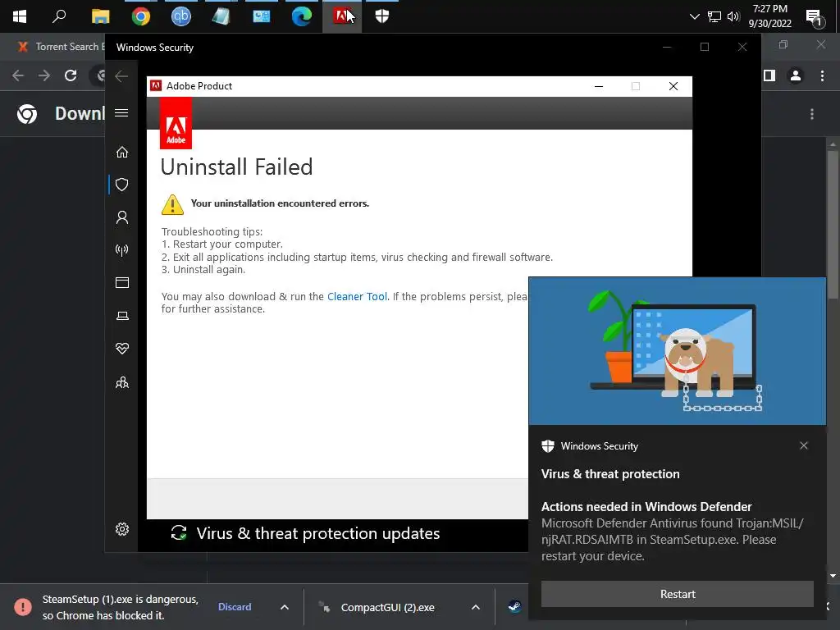Click the Cleaner Tool link
This screenshot has width=840, height=630.
(x=358, y=296)
